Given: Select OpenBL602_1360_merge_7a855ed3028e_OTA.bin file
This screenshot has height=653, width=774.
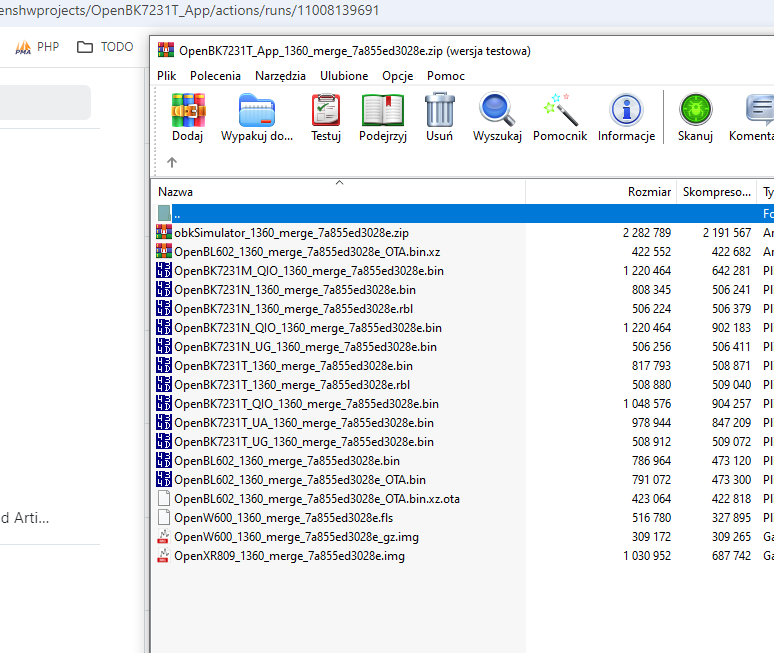Looking at the screenshot, I should click(x=300, y=480).
